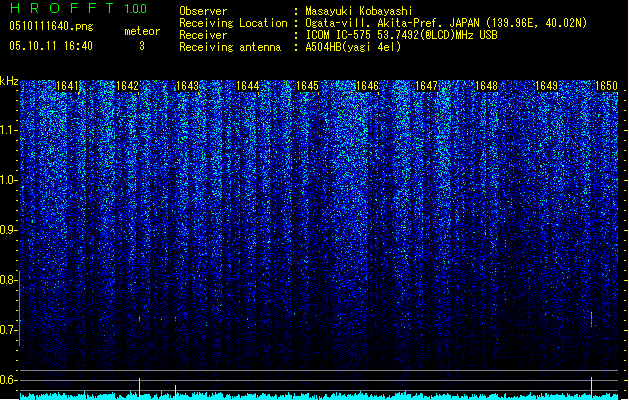
Task: Click the Receiving antenna label
Action: coord(230,47)
